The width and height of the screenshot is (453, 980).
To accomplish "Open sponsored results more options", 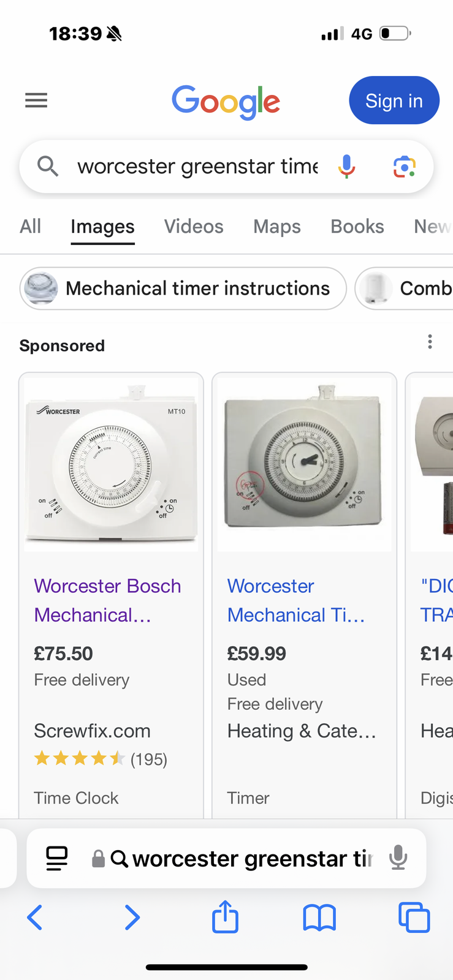I will (430, 342).
